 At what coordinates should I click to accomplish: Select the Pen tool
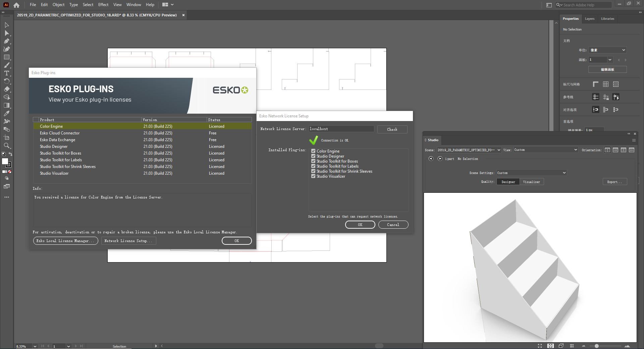pos(6,41)
